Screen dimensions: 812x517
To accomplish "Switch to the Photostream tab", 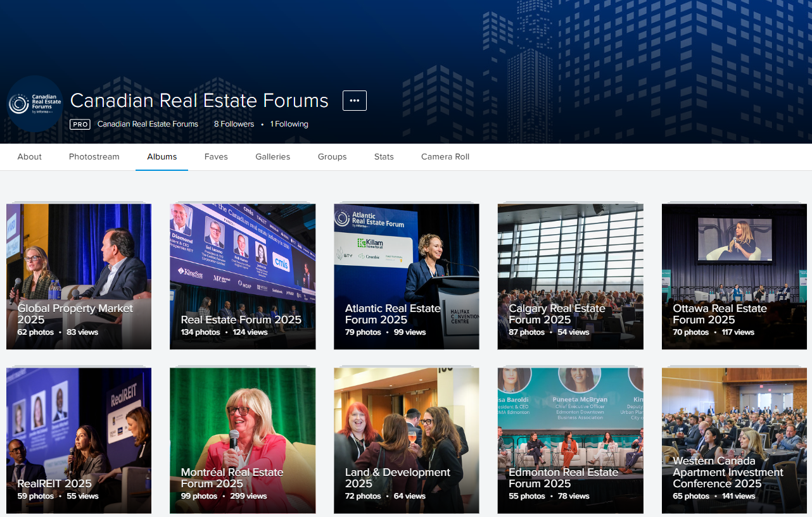I will point(94,157).
